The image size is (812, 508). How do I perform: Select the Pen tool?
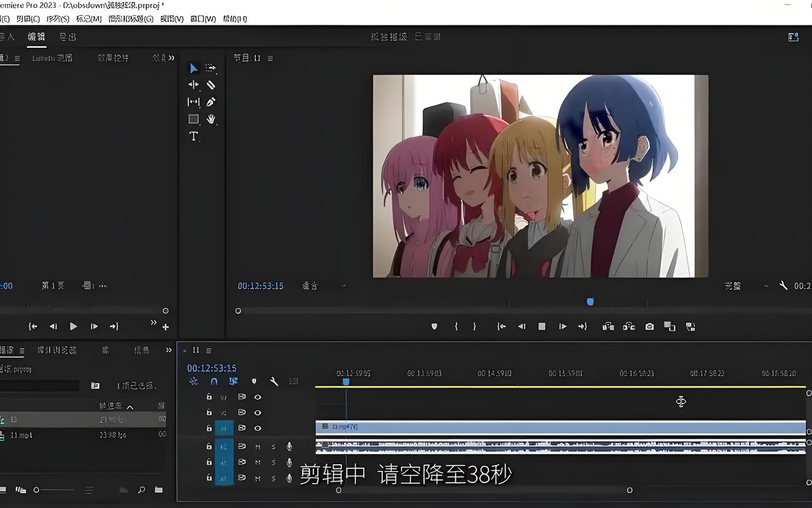211,102
